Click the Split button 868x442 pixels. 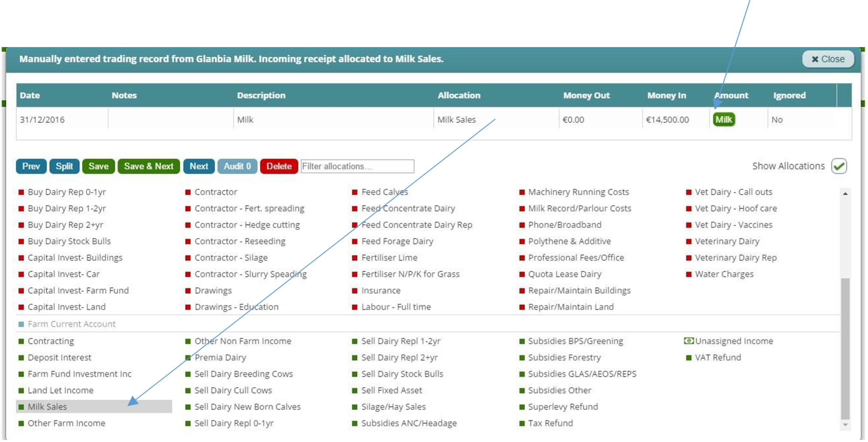pos(64,166)
